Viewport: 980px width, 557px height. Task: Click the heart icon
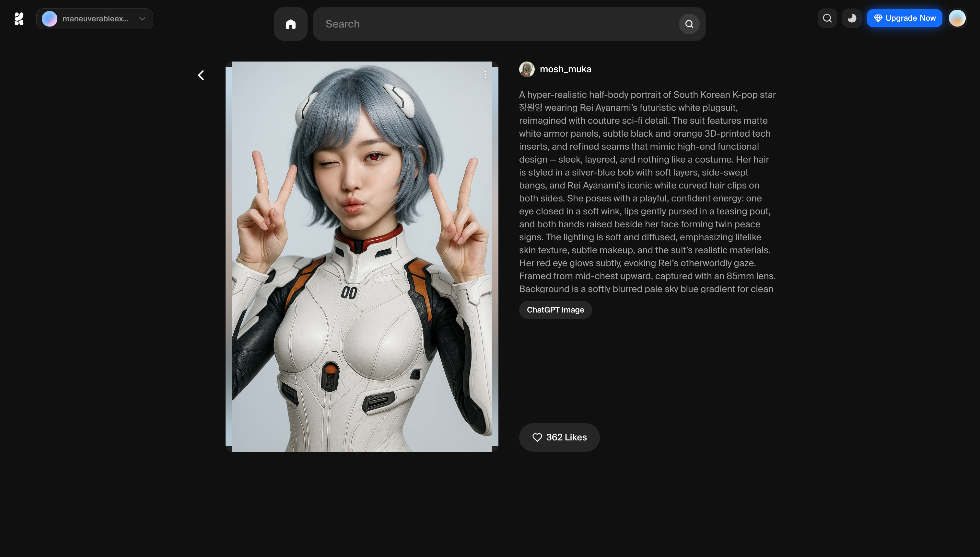(537, 437)
